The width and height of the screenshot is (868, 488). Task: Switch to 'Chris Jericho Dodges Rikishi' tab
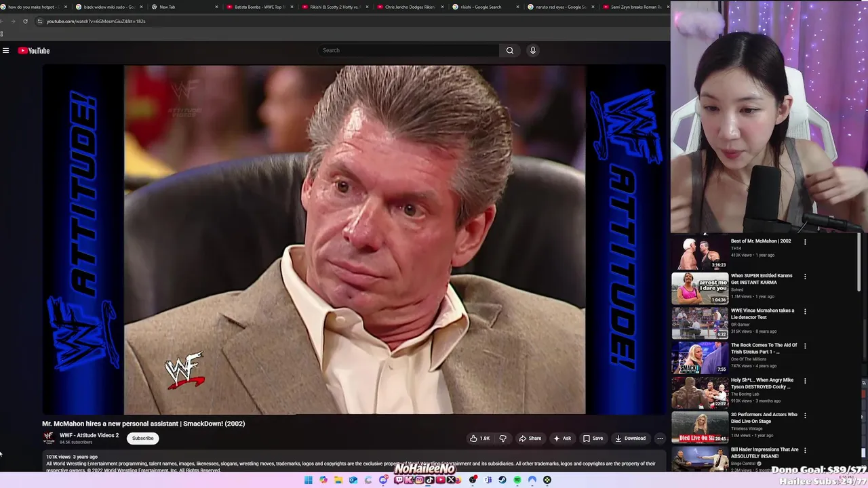[x=409, y=7]
